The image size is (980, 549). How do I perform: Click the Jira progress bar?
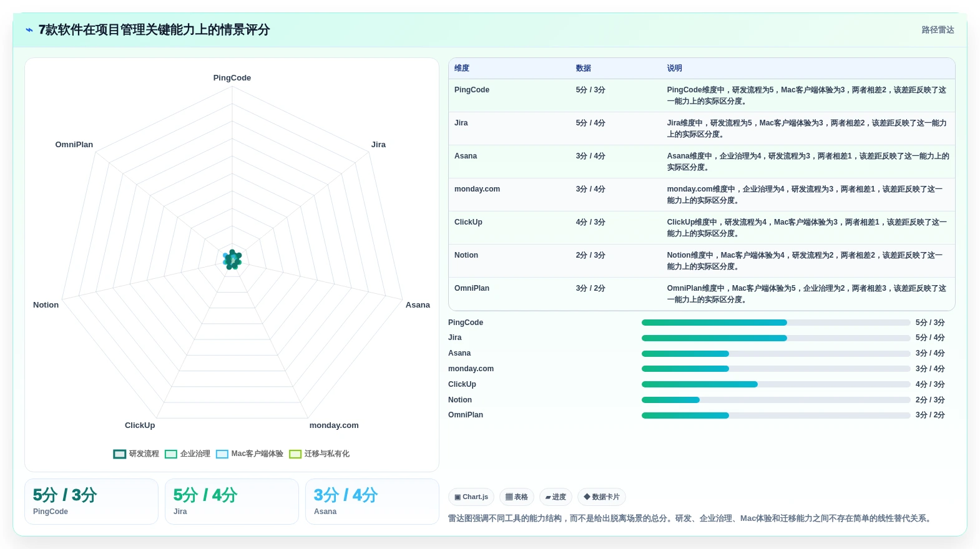(x=776, y=338)
